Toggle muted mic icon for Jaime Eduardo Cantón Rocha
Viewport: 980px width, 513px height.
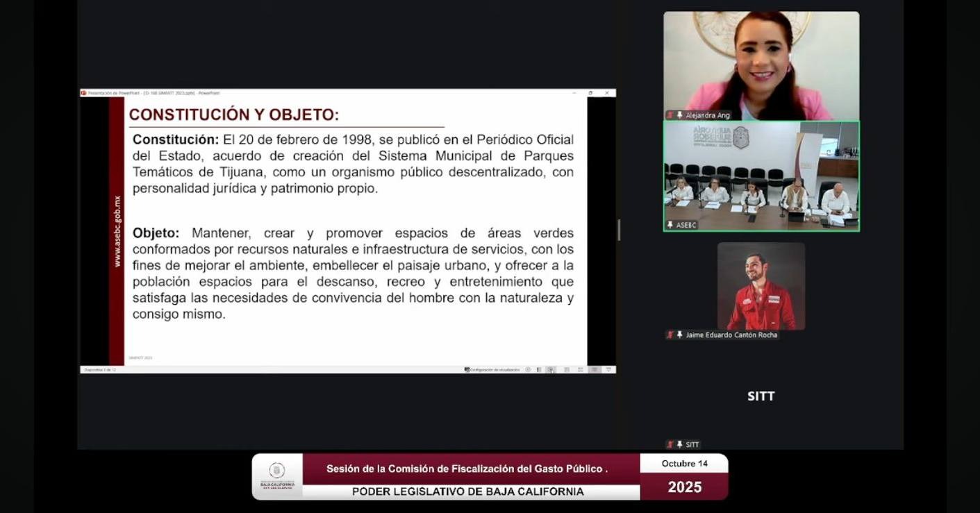tap(670, 335)
